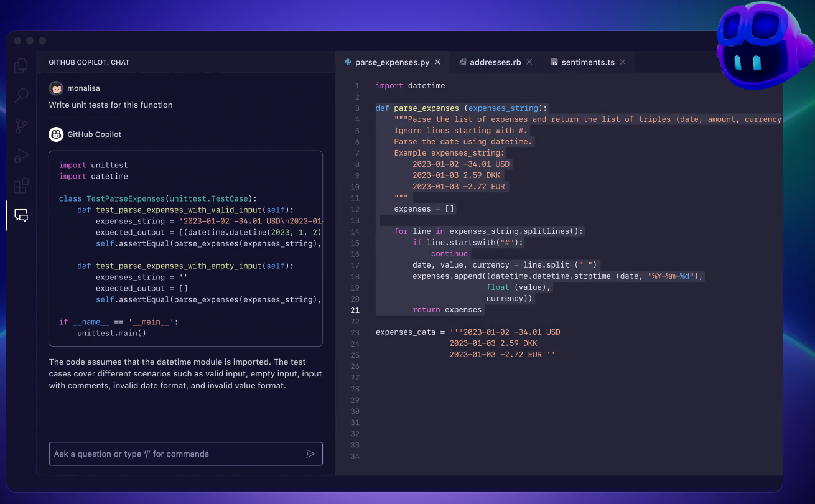
Task: Click 'expenses = []' on editor line 12
Action: click(x=424, y=208)
